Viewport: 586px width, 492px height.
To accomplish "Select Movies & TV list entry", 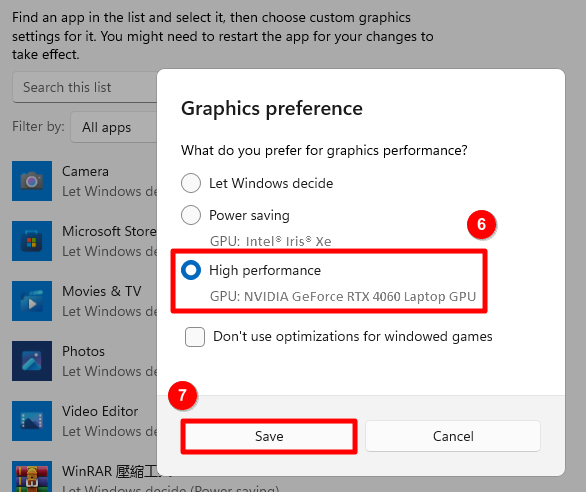I will point(102,291).
